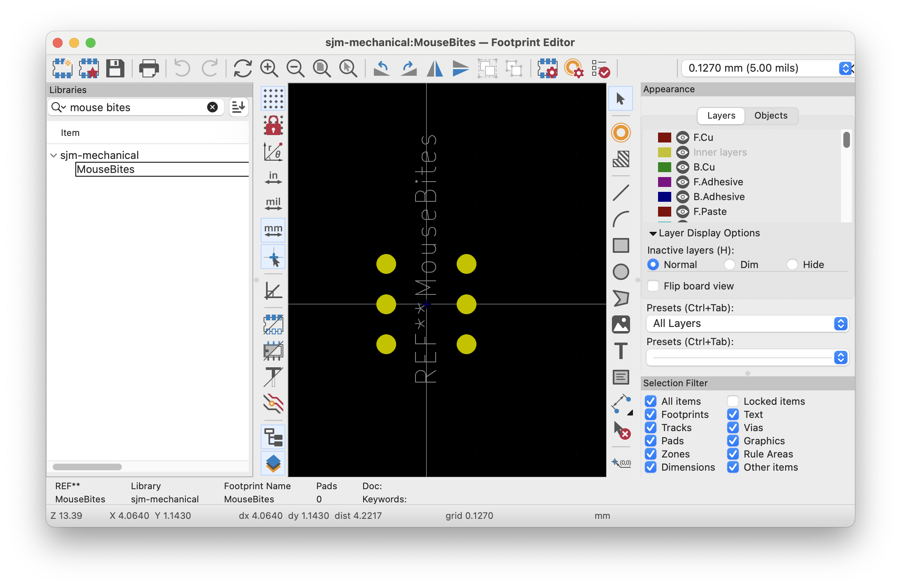Viewport: 901px width, 588px height.
Task: Select the Add pad tool
Action: (621, 133)
